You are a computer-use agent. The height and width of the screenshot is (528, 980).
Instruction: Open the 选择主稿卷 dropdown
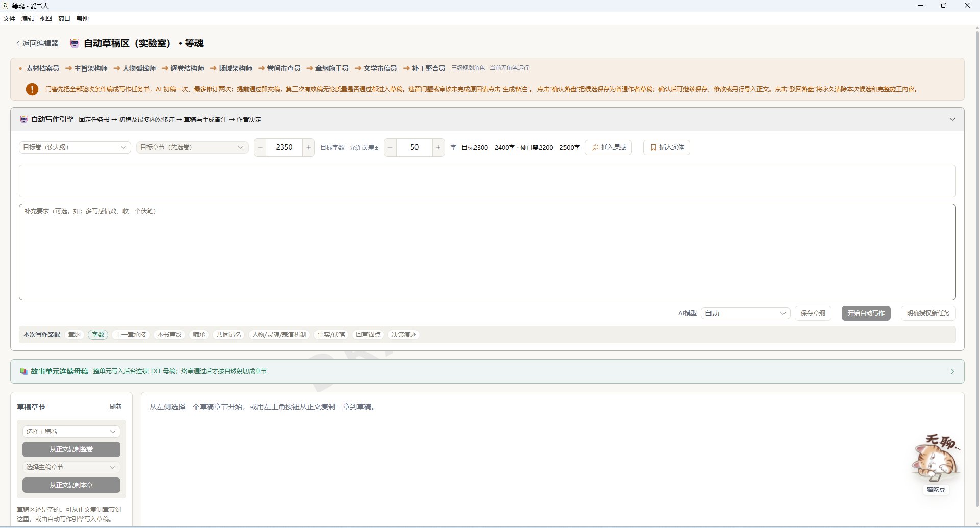pos(71,432)
